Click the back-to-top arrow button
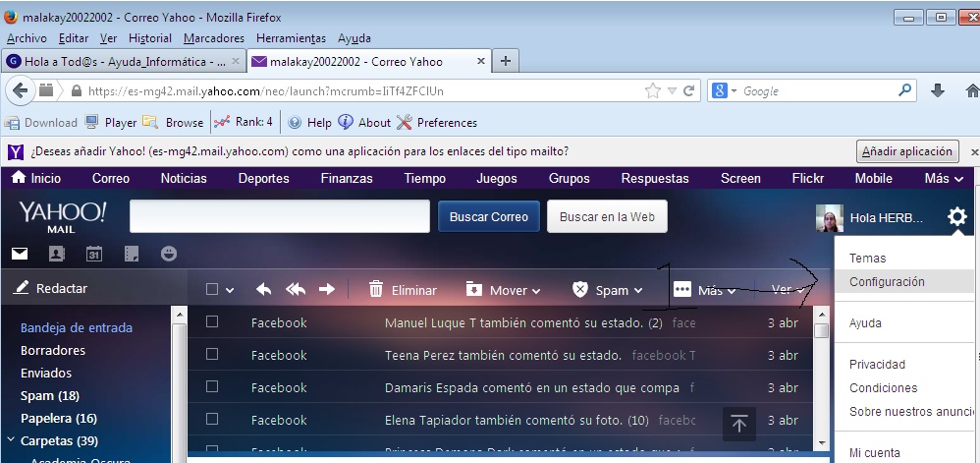The width and height of the screenshot is (980, 463). point(738,425)
